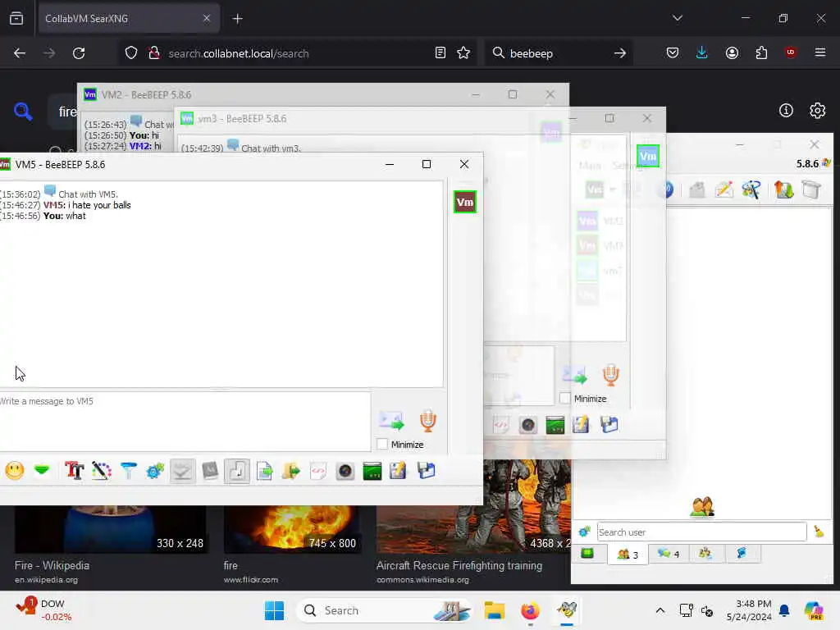Toggle Minimize checkbox in vm3 window
Viewport: 840px width, 630px height.
click(x=564, y=399)
